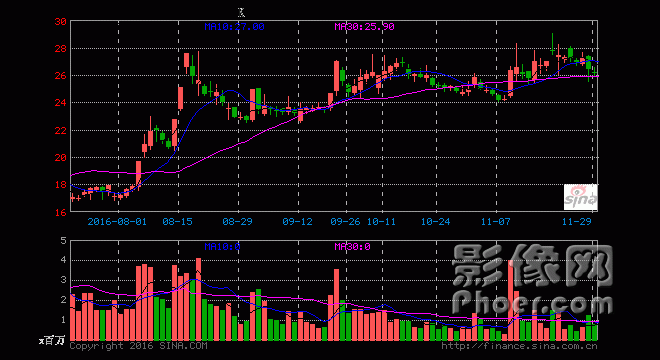This screenshot has height=360, width=660.
Task: Click the 08-15 date label
Action: pos(177,221)
